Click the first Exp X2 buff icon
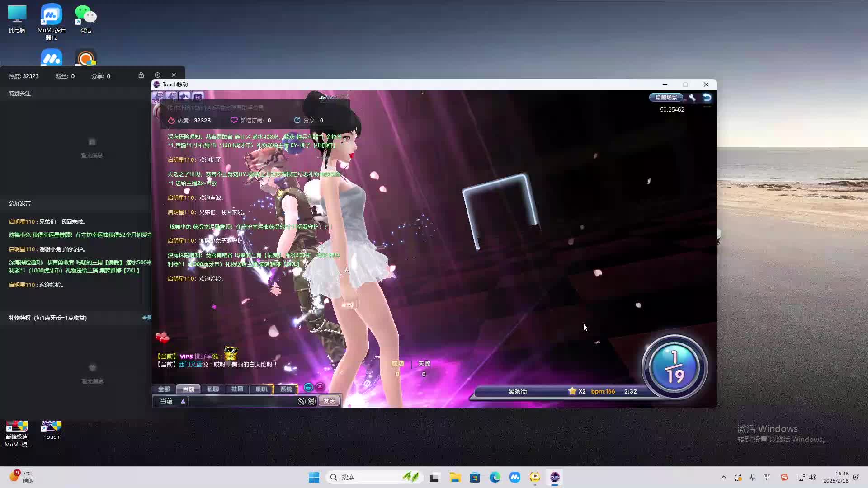This screenshot has height=488, width=868. click(x=158, y=96)
